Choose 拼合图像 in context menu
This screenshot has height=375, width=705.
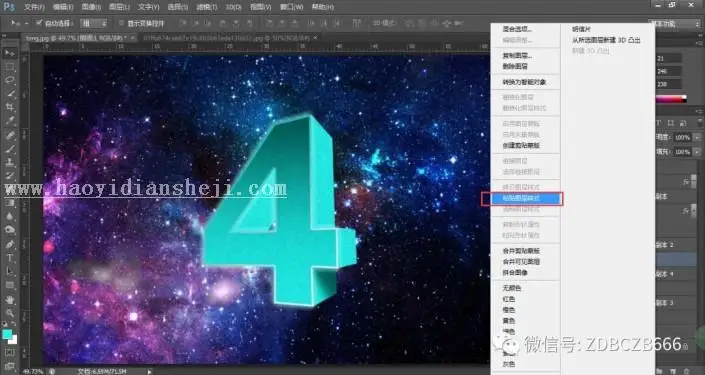click(515, 273)
